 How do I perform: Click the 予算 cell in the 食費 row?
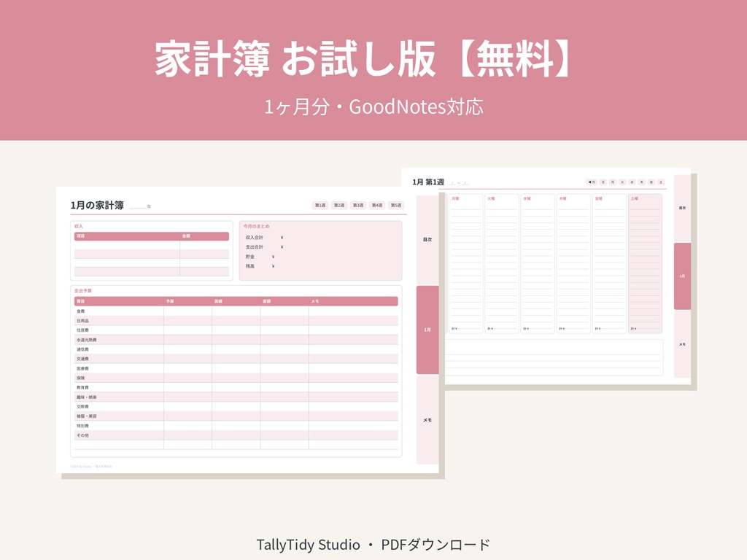187,311
